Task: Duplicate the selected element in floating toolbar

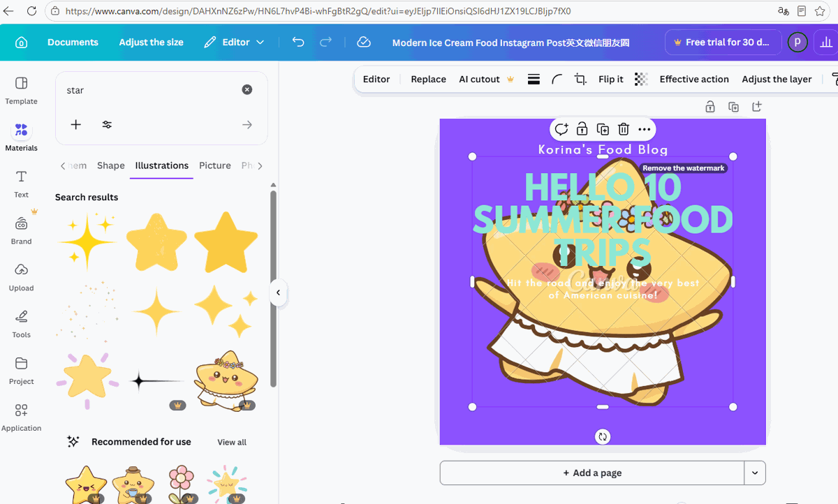Action: (x=603, y=129)
